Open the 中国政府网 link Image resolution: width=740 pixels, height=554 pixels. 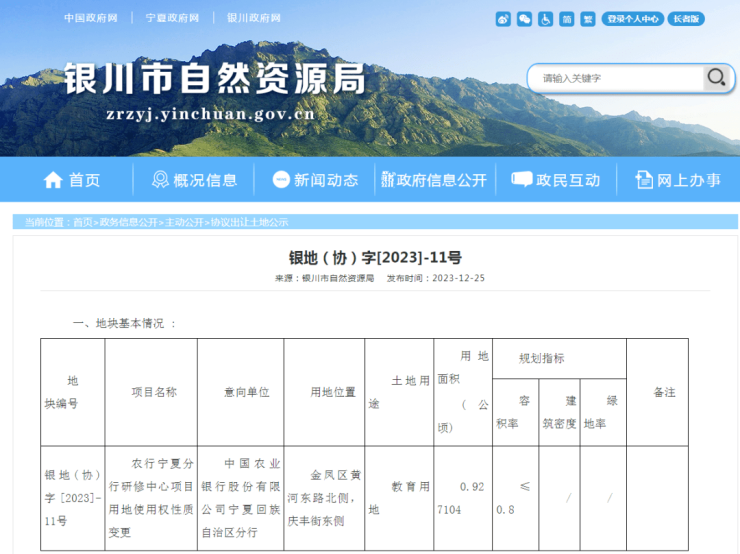(x=91, y=18)
